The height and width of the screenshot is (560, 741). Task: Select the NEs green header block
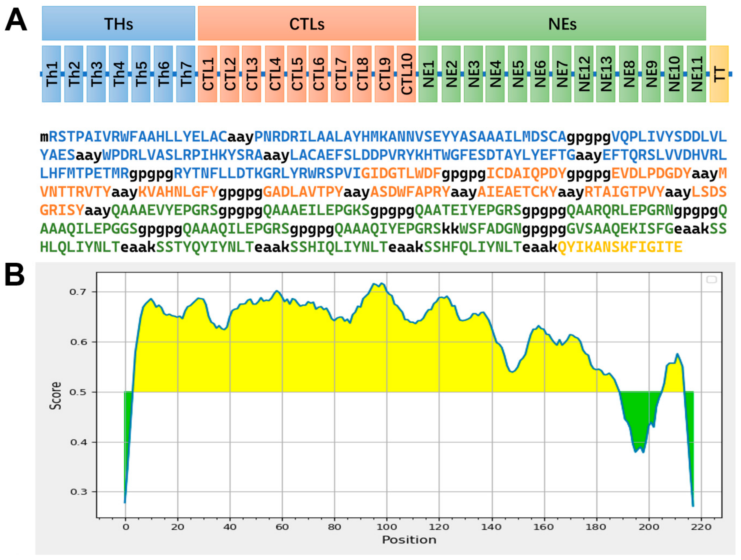coord(562,23)
